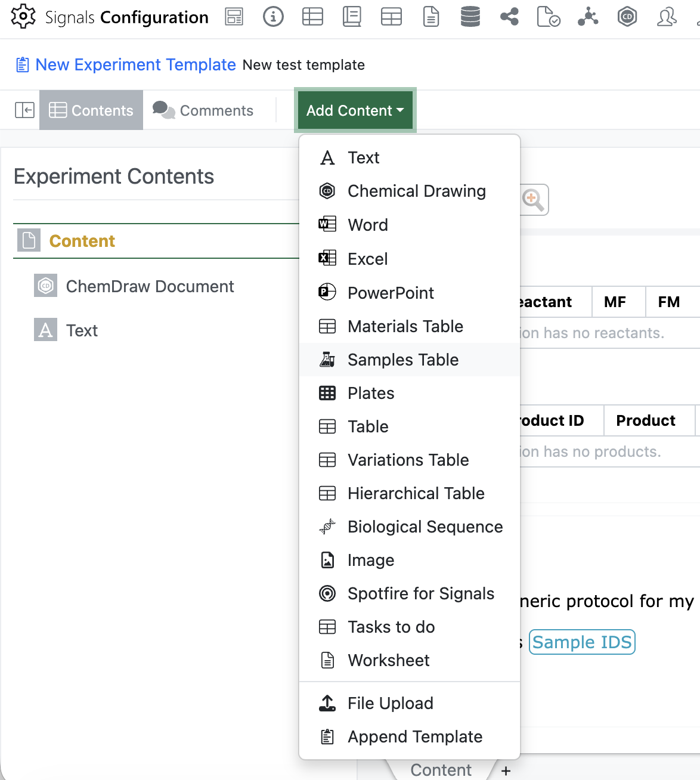Pick Biological Sequence from the menu
The height and width of the screenshot is (780, 700).
point(425,527)
